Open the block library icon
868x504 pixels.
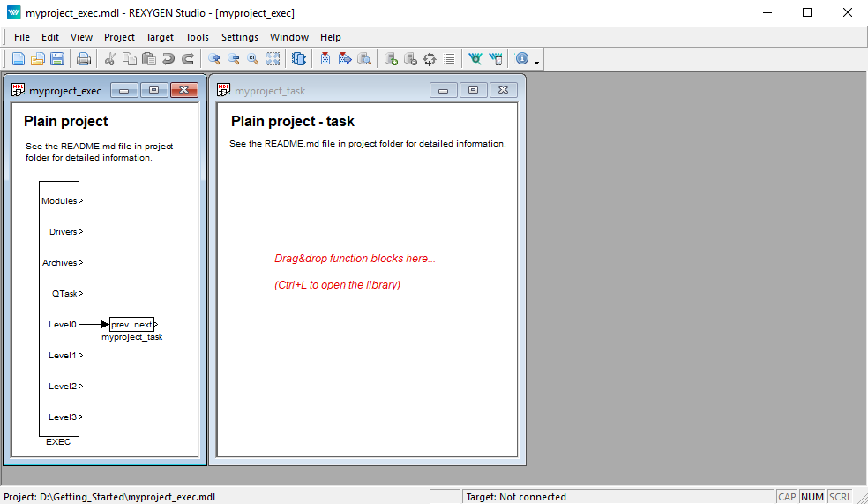299,59
